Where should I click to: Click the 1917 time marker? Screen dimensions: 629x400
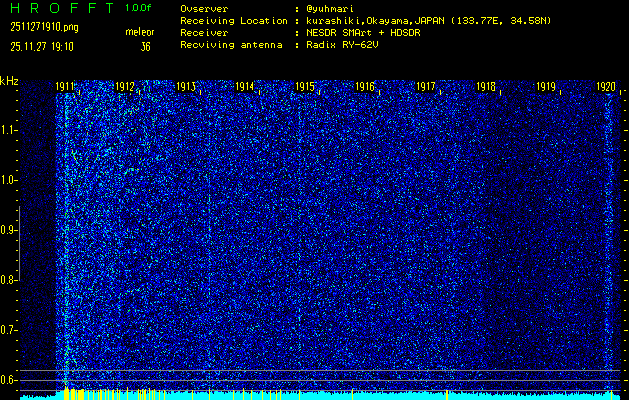coord(426,87)
